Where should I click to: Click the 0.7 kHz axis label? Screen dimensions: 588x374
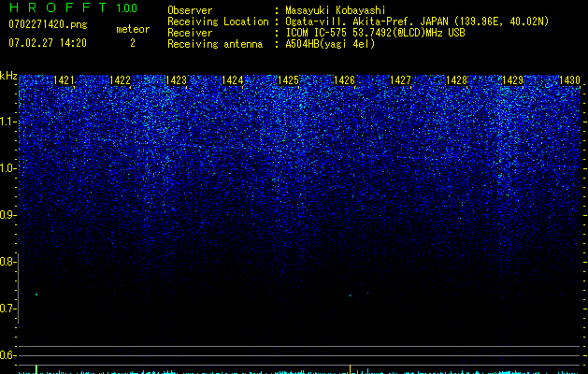coord(7,309)
